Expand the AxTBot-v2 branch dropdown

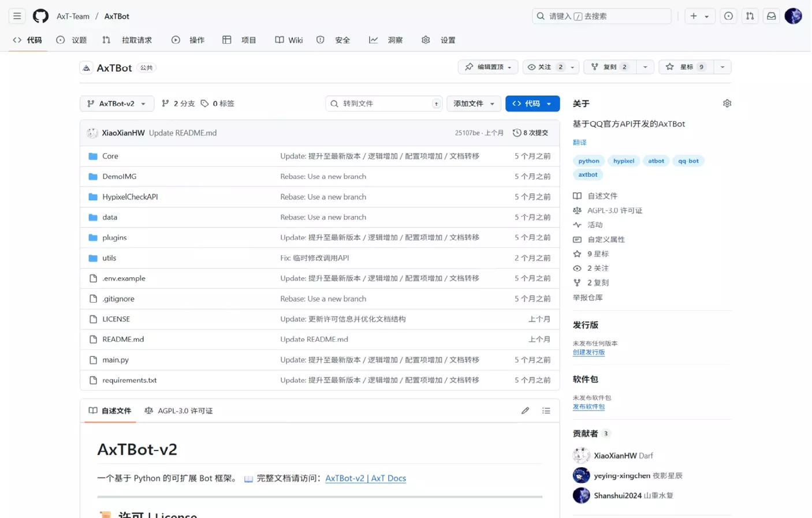click(x=117, y=103)
